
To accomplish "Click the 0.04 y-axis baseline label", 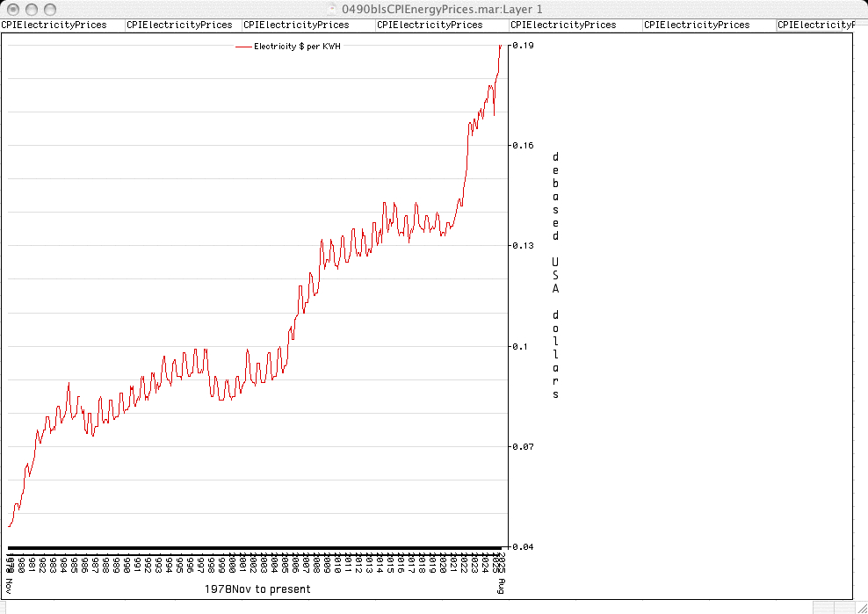I will [x=523, y=546].
